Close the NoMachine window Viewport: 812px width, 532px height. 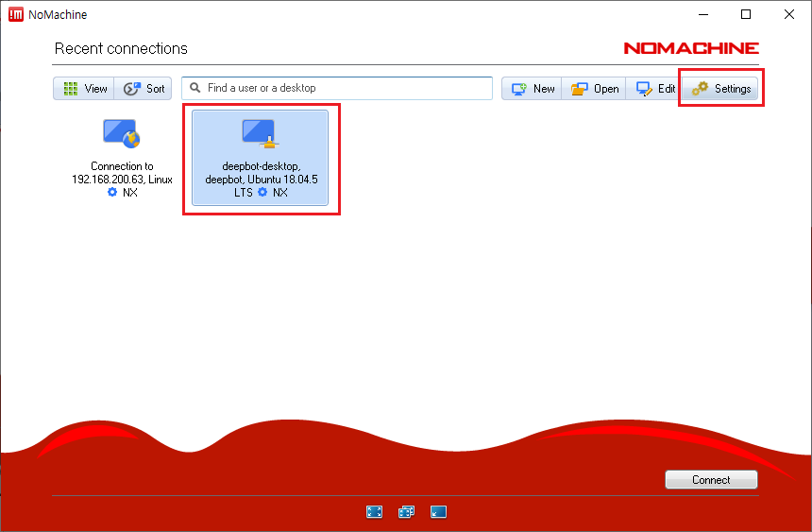click(x=789, y=14)
